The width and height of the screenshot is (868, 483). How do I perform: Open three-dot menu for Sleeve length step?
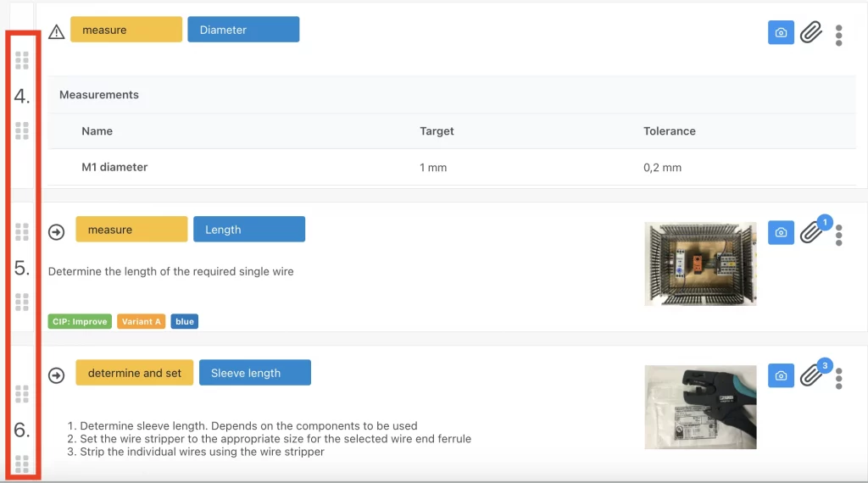pyautogui.click(x=838, y=378)
